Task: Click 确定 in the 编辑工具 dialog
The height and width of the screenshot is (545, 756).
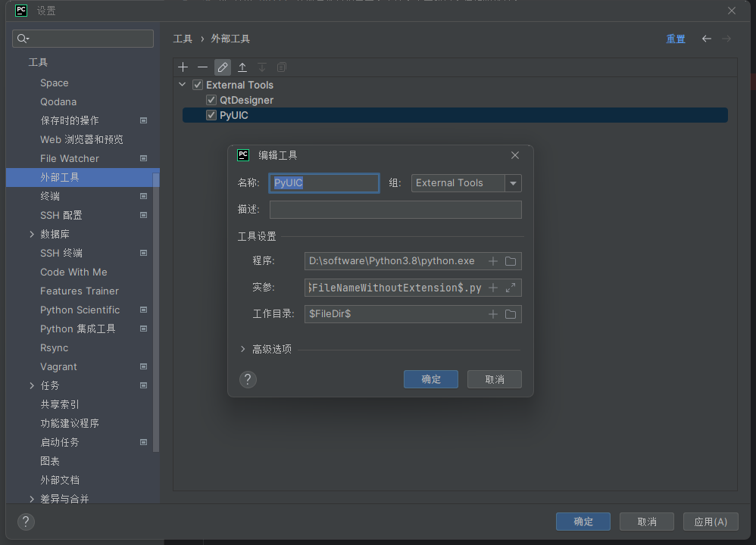Action: coord(431,379)
